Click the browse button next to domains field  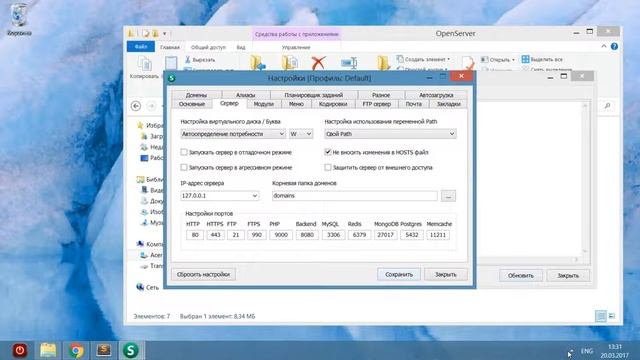click(x=448, y=196)
